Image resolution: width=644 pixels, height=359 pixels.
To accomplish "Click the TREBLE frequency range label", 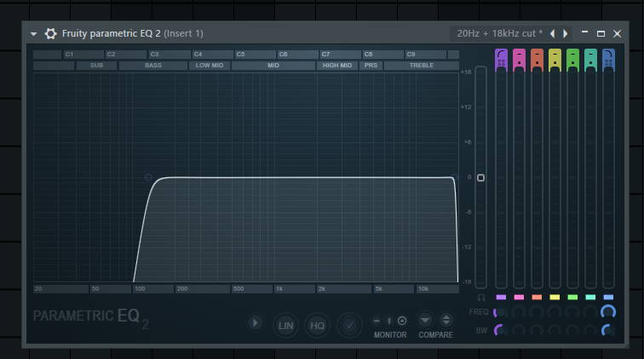I will pos(422,66).
